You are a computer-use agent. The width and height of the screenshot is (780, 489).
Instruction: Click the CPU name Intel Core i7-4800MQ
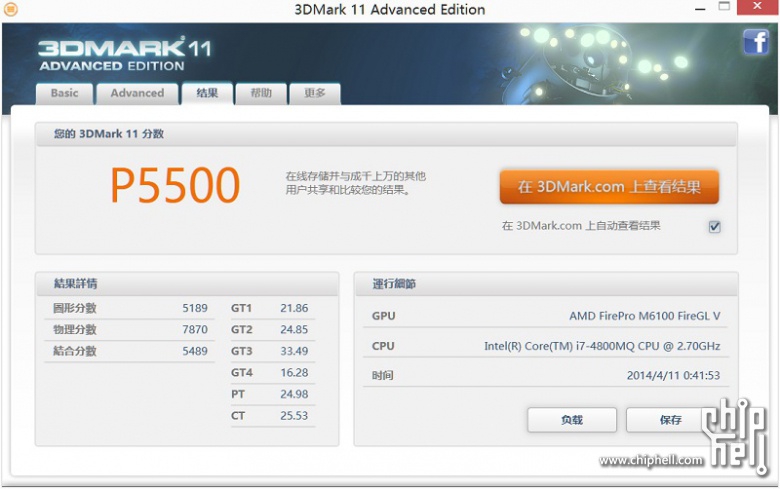pos(602,346)
